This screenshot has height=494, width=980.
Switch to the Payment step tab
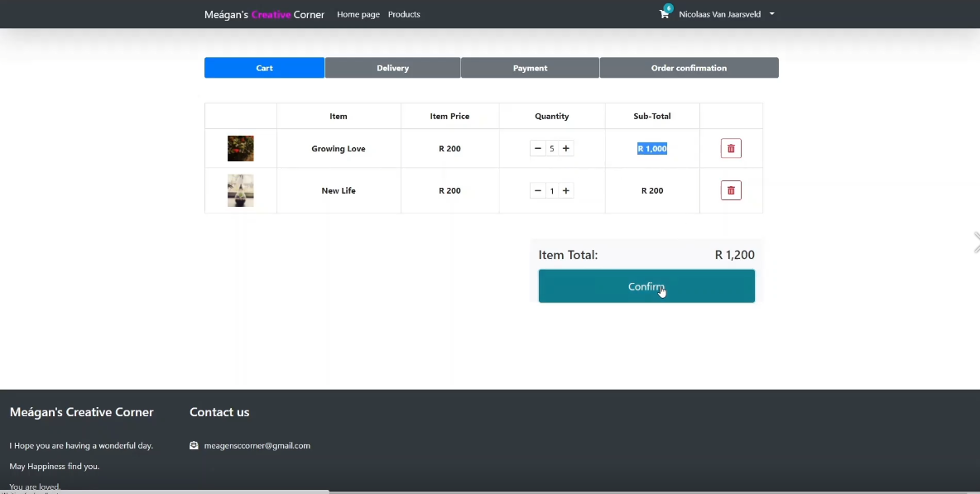[530, 68]
